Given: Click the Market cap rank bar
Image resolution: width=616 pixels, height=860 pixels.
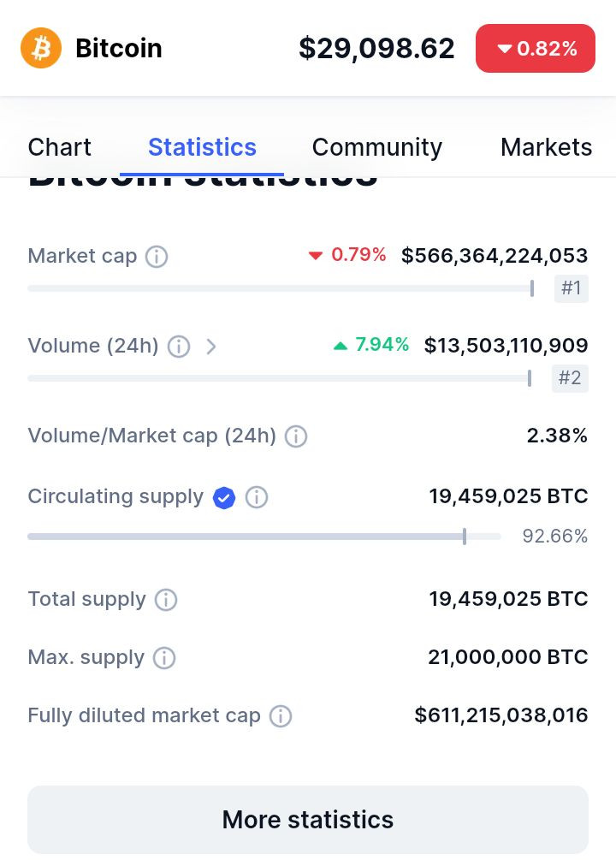Looking at the screenshot, I should click(x=281, y=288).
